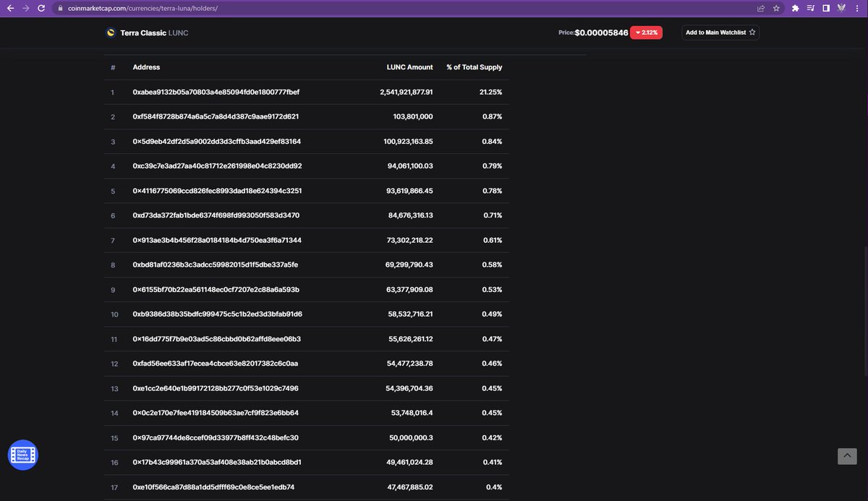Select address 0xe1cc2e640e1b99172128bb277c0f53e1029c7496

point(216,388)
